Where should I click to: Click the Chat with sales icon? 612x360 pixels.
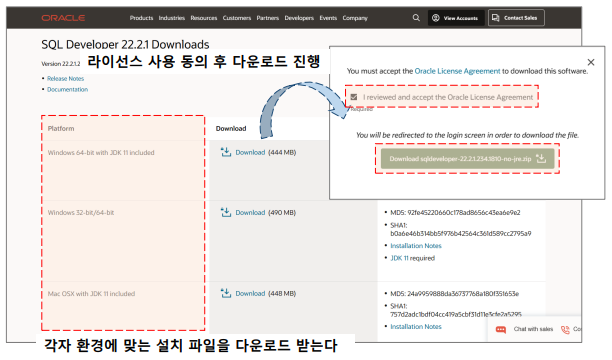click(501, 330)
